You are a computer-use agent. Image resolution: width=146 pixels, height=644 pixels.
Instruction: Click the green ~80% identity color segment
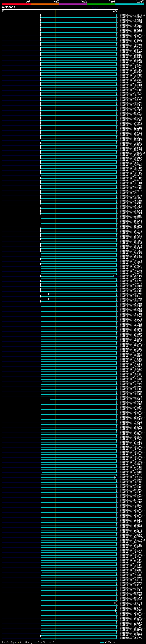click(x=101, y=4)
